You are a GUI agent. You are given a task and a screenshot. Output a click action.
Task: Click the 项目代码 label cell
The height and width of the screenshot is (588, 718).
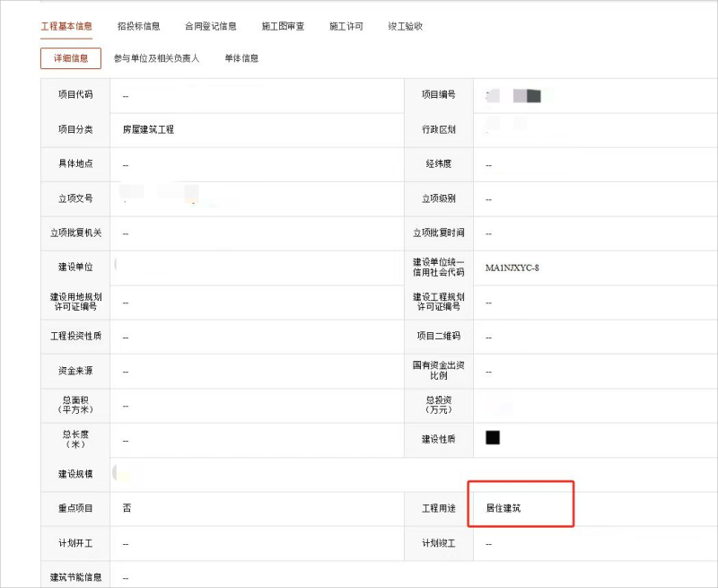point(75,95)
